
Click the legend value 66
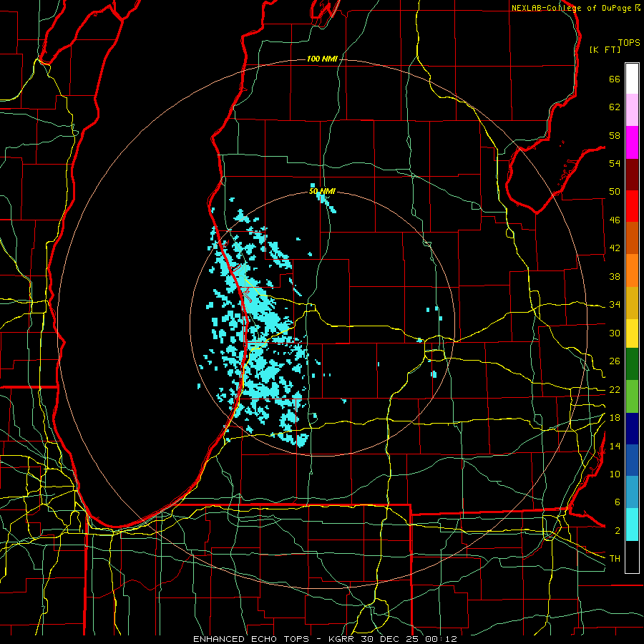tap(615, 79)
